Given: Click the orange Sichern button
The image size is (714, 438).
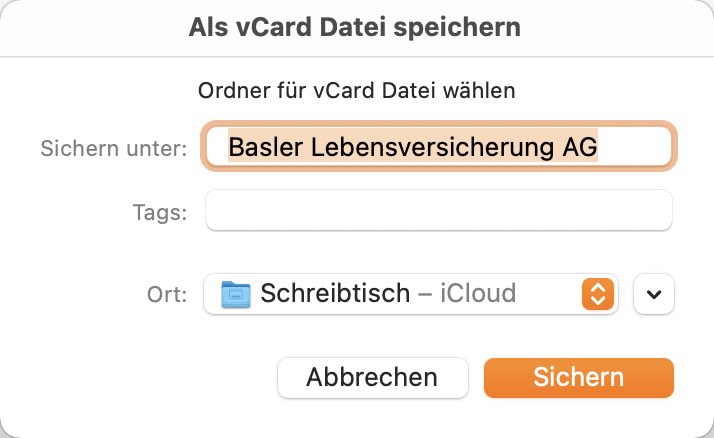Looking at the screenshot, I should (578, 377).
